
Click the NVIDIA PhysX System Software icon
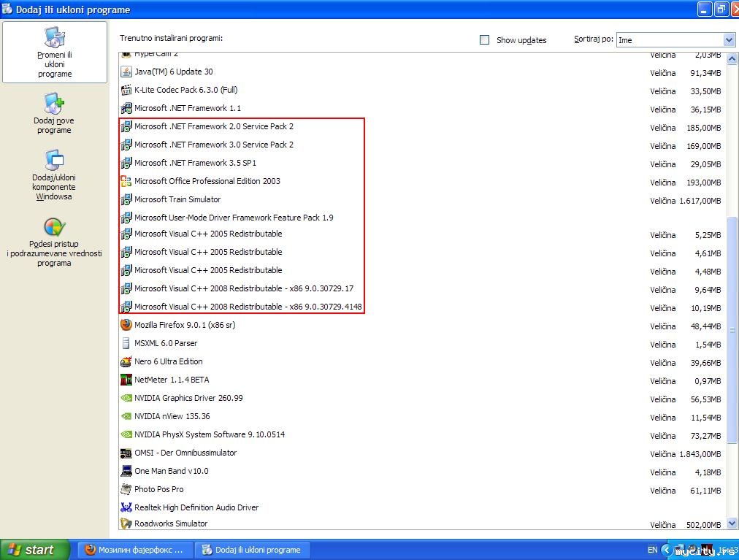[126, 434]
